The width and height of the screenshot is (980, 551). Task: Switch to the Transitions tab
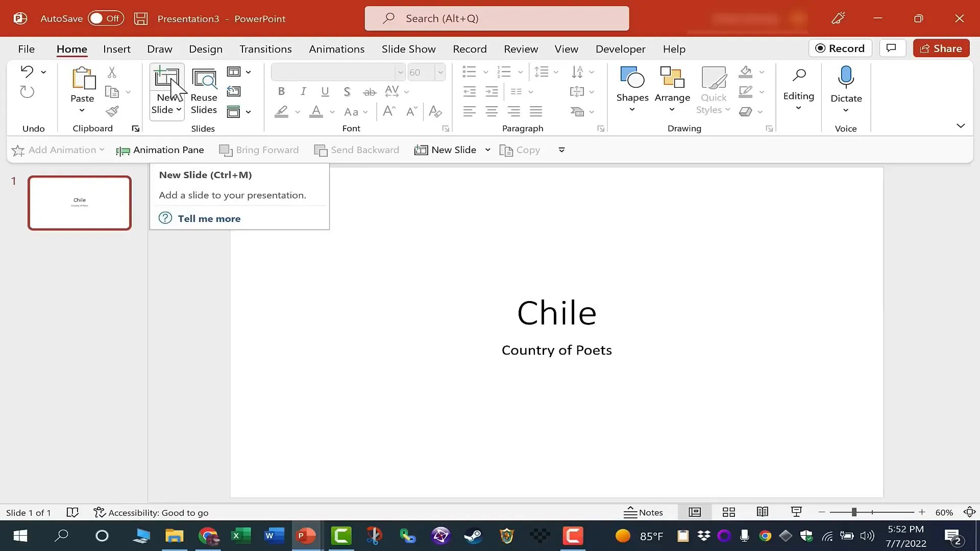pyautogui.click(x=265, y=49)
